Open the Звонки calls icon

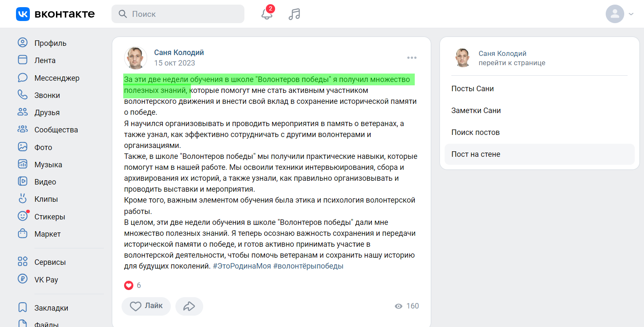point(22,95)
